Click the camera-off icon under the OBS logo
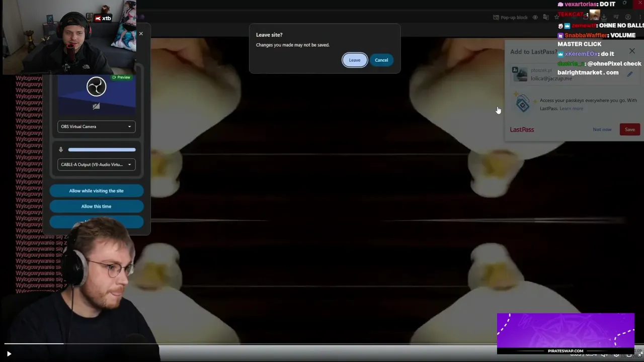The image size is (644, 362). pyautogui.click(x=96, y=106)
